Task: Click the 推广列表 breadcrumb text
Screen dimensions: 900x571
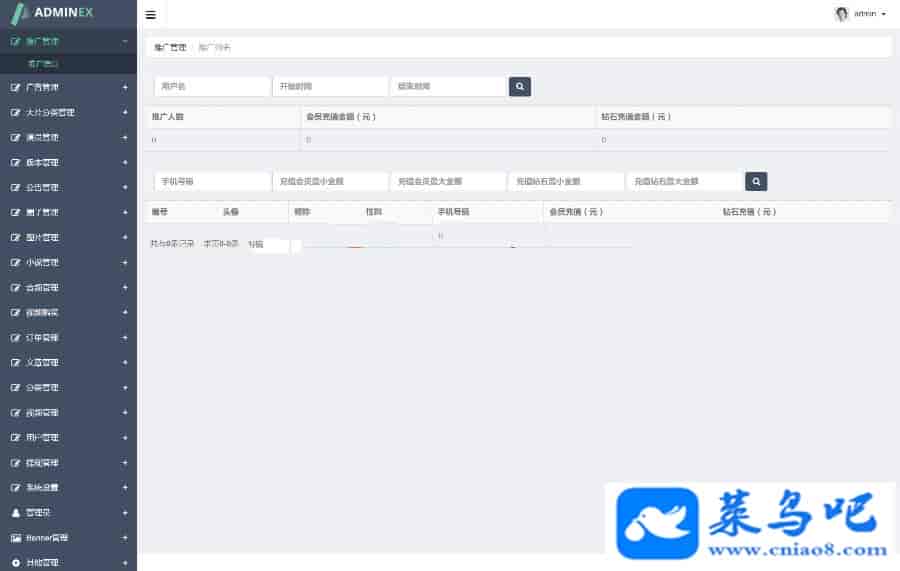Action: [x=214, y=48]
